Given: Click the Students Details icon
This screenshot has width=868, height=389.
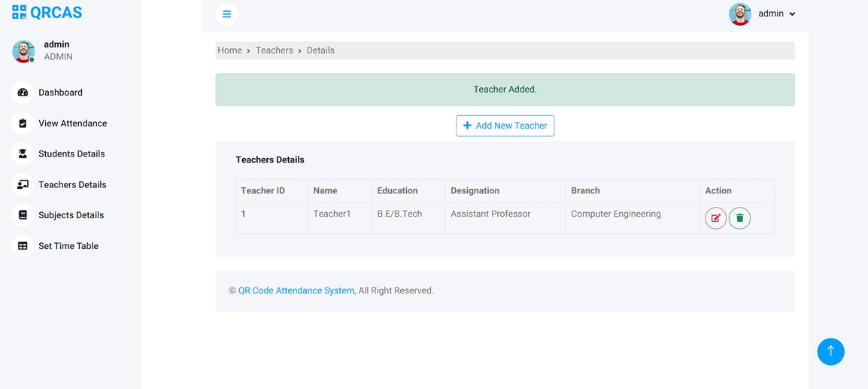Looking at the screenshot, I should 23,153.
